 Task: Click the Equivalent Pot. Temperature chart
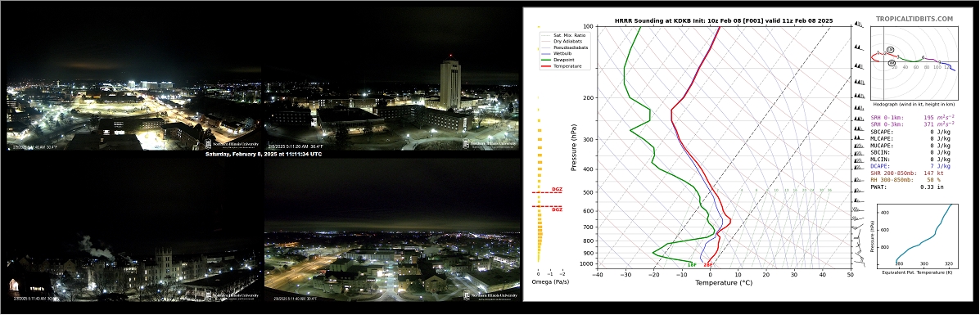click(916, 234)
